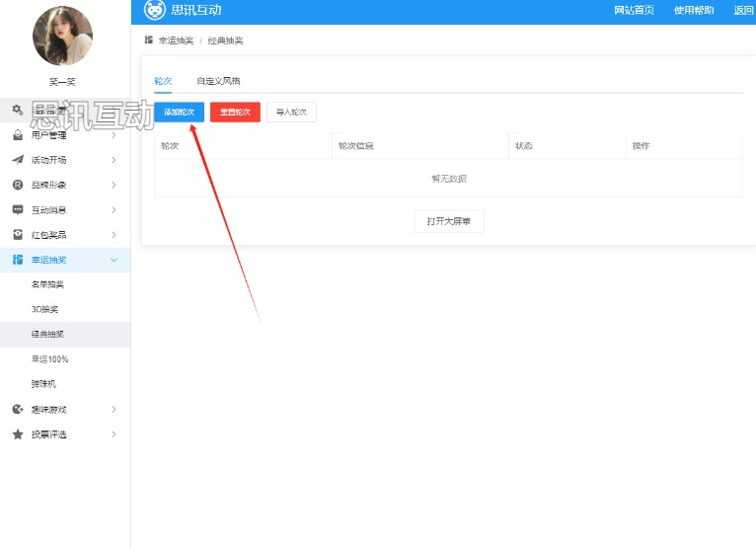This screenshot has height=549, width=756.
Task: Click the 暂无数据 empty table message
Action: point(449,179)
